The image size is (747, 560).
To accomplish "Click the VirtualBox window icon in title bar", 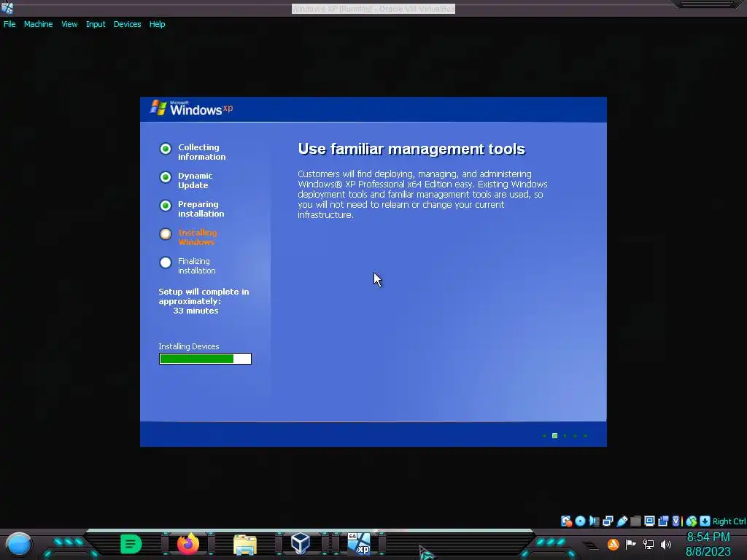I will (7, 7).
